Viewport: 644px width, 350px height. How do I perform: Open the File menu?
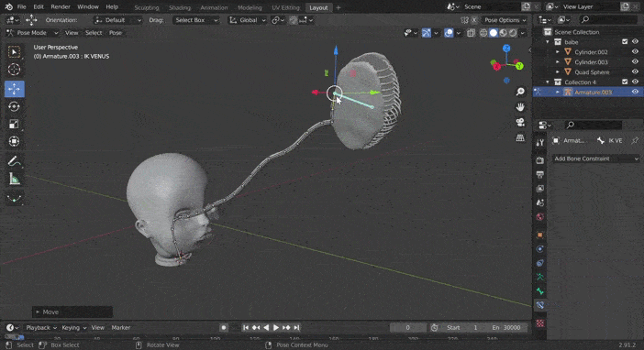click(x=21, y=7)
